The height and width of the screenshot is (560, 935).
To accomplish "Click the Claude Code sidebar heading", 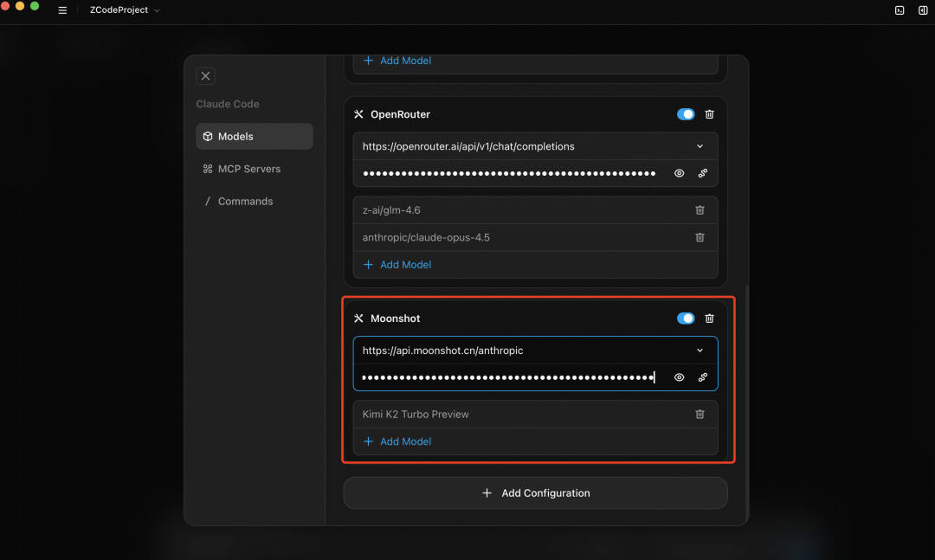I will click(228, 104).
